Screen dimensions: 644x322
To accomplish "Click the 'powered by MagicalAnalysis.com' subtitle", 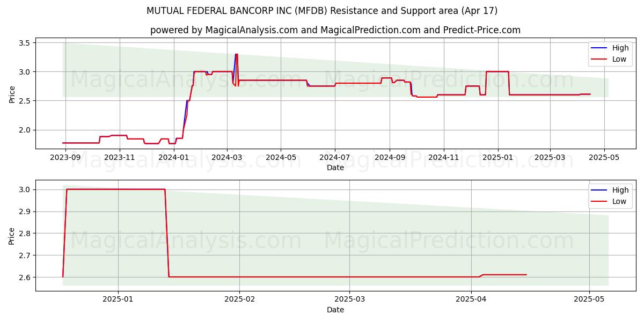I will (x=335, y=30).
